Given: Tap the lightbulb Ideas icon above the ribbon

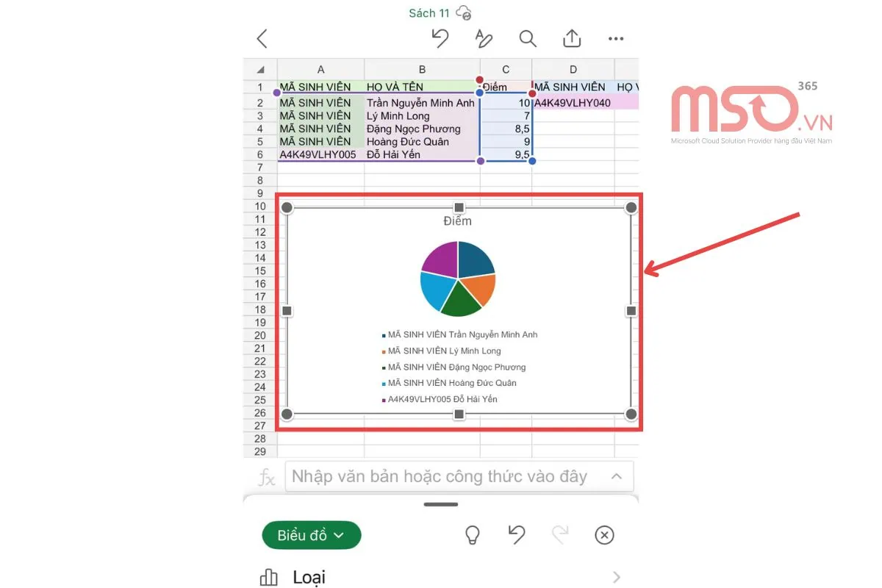Looking at the screenshot, I should [471, 534].
